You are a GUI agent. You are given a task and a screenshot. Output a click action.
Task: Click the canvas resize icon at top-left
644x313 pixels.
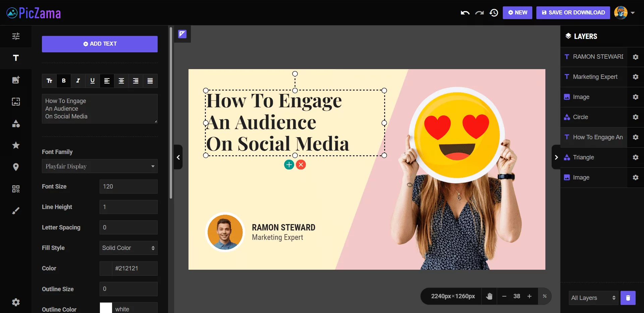[x=182, y=34]
